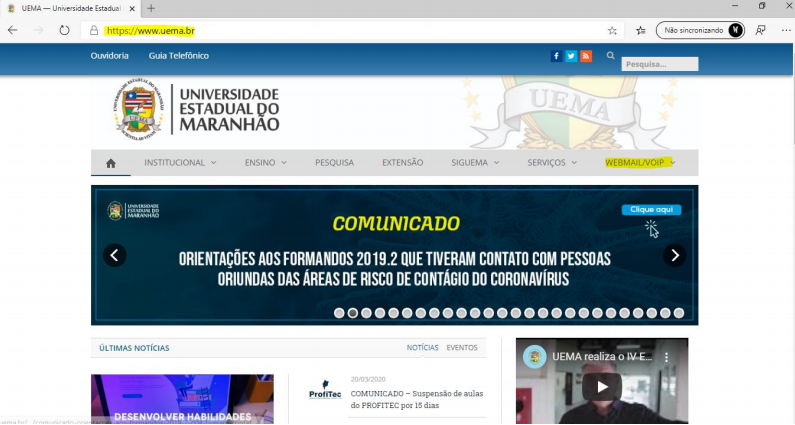Image resolution: width=795 pixels, height=425 pixels.
Task: Select the second carousel dot
Action: click(353, 313)
